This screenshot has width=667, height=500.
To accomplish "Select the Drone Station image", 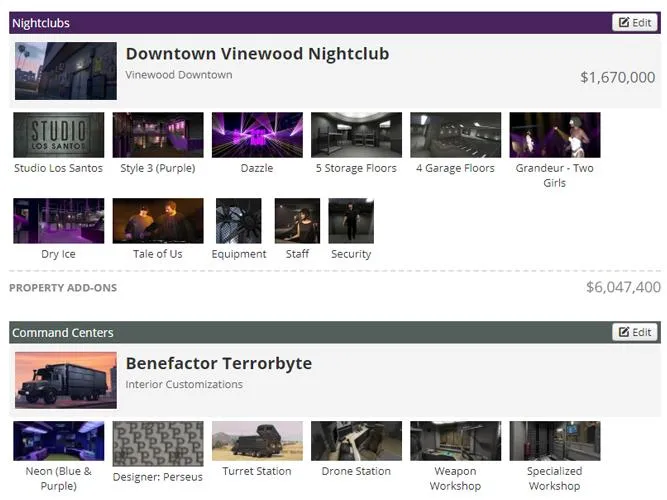I will 356,441.
